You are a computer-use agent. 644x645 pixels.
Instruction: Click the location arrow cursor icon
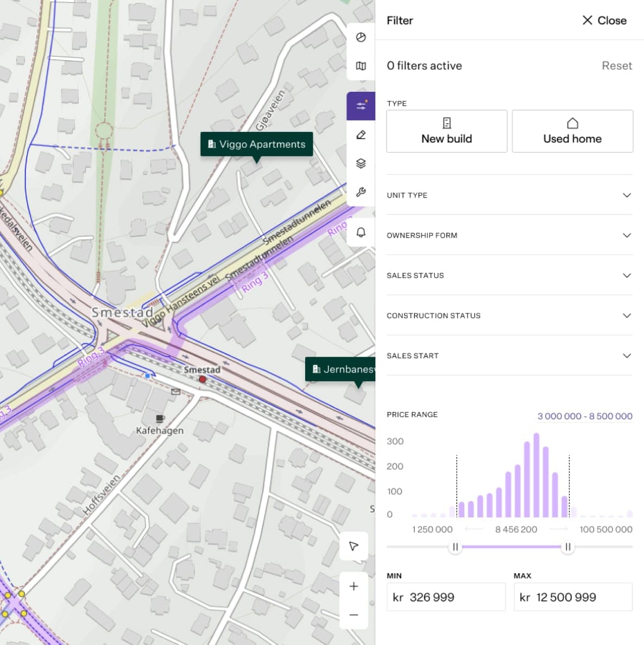coord(353,546)
